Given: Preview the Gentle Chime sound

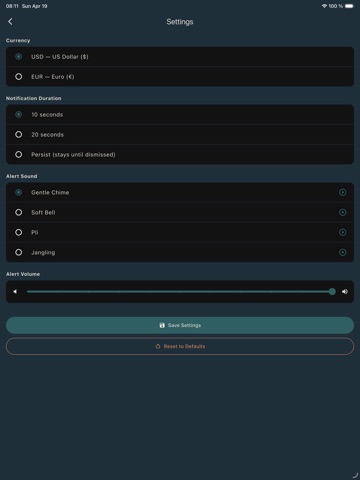Looking at the screenshot, I should (x=342, y=192).
